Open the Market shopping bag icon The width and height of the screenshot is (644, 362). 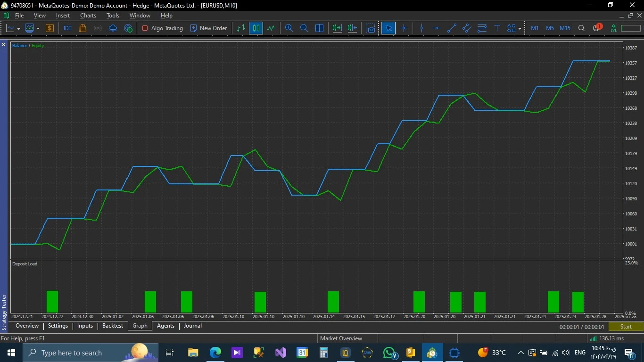click(x=83, y=28)
